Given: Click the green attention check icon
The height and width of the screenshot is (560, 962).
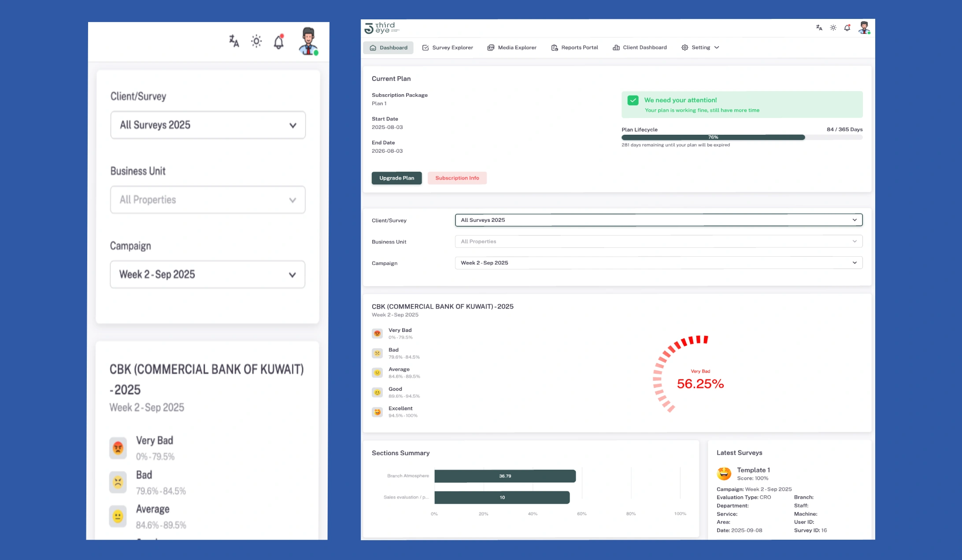Looking at the screenshot, I should point(633,100).
